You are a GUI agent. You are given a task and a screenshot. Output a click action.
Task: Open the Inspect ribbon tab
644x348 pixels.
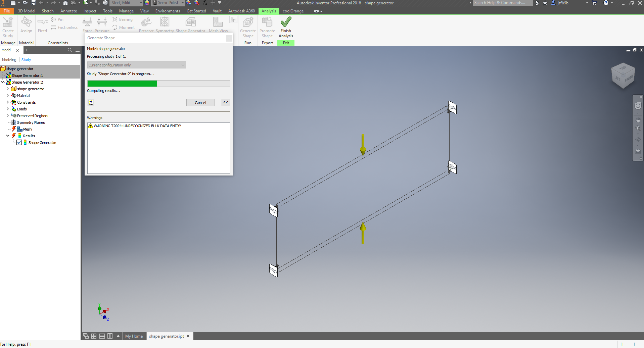pos(90,11)
